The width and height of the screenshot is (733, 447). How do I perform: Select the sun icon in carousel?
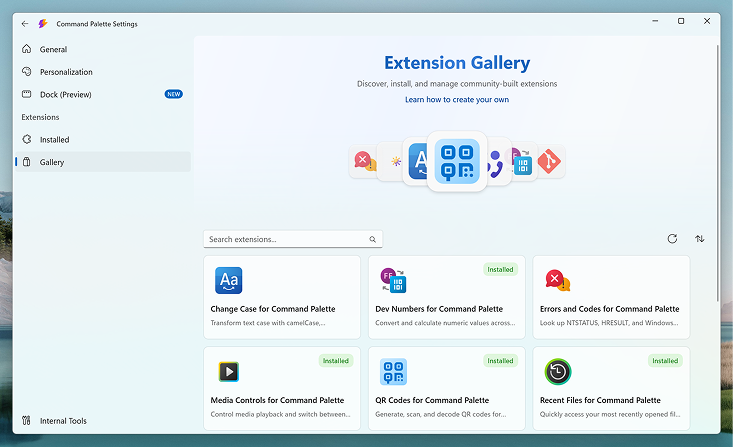(396, 161)
